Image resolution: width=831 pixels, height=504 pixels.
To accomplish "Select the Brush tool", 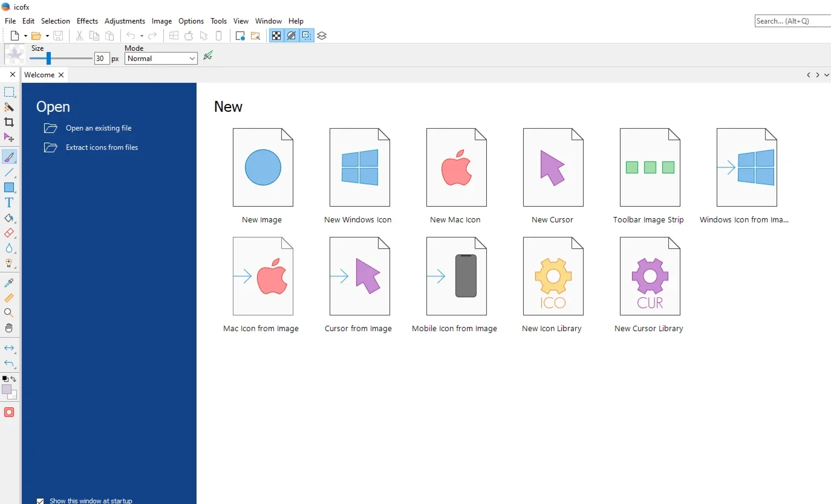I will tap(9, 157).
